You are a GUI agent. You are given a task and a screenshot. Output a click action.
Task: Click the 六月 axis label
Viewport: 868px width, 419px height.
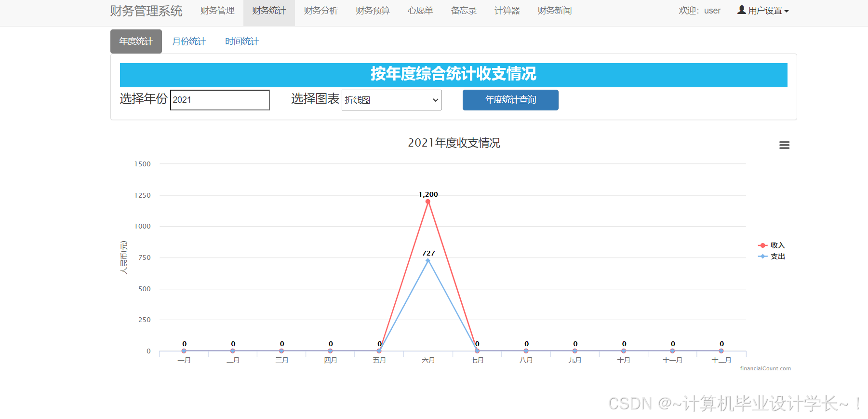[428, 360]
